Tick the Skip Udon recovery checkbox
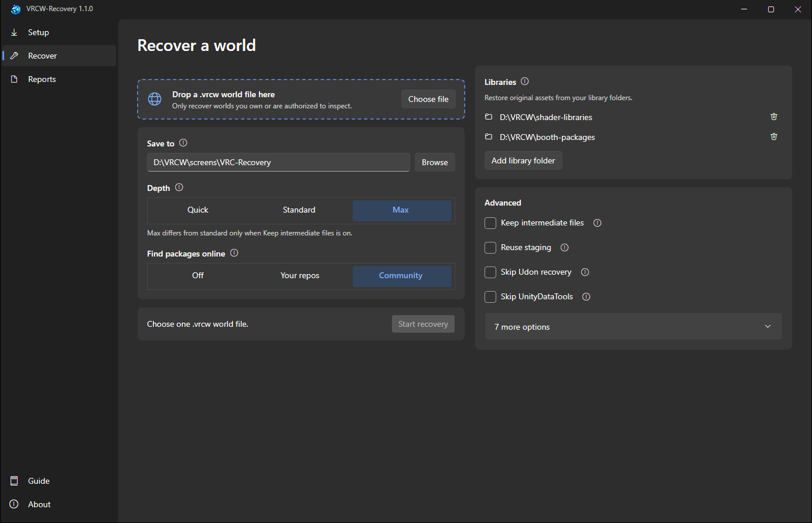This screenshot has width=812, height=523. click(490, 272)
